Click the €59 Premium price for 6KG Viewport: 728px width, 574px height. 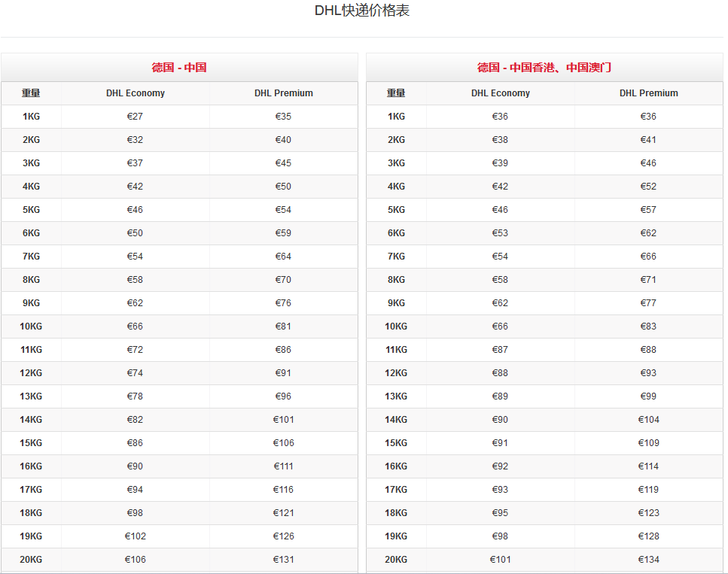(283, 233)
